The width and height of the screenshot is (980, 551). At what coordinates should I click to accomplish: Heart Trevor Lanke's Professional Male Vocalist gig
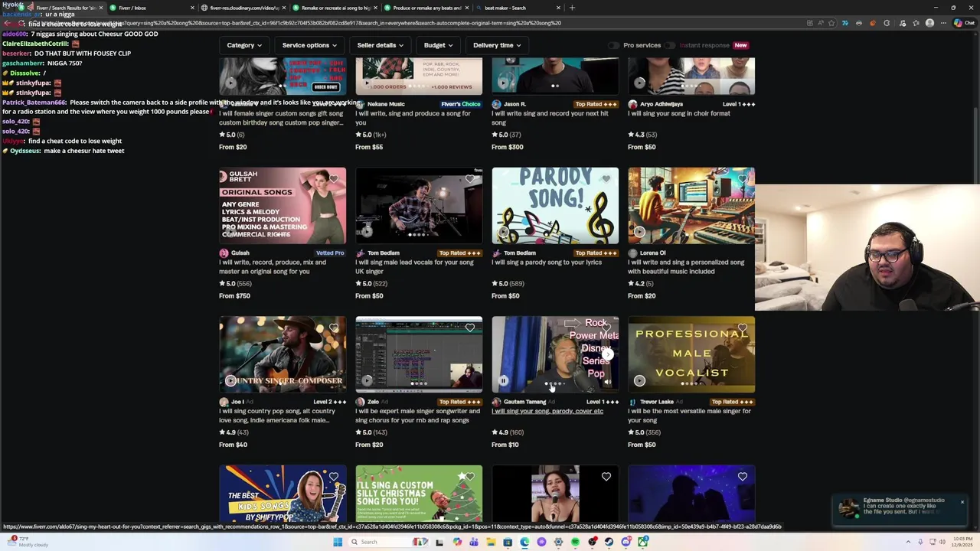pos(743,328)
